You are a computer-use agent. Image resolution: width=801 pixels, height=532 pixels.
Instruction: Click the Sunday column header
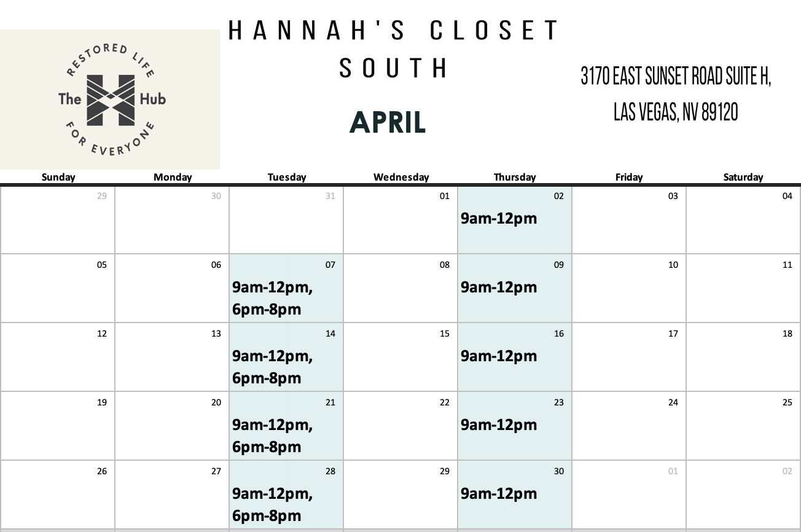(x=58, y=177)
